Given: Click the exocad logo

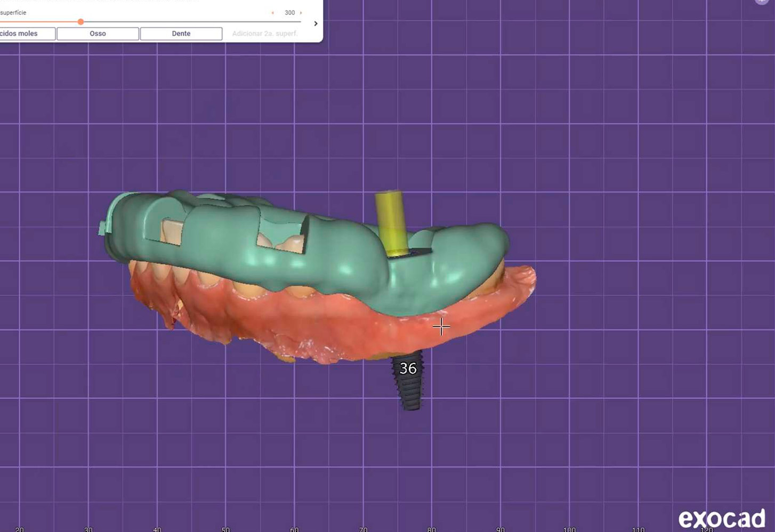Looking at the screenshot, I should coord(721,519).
